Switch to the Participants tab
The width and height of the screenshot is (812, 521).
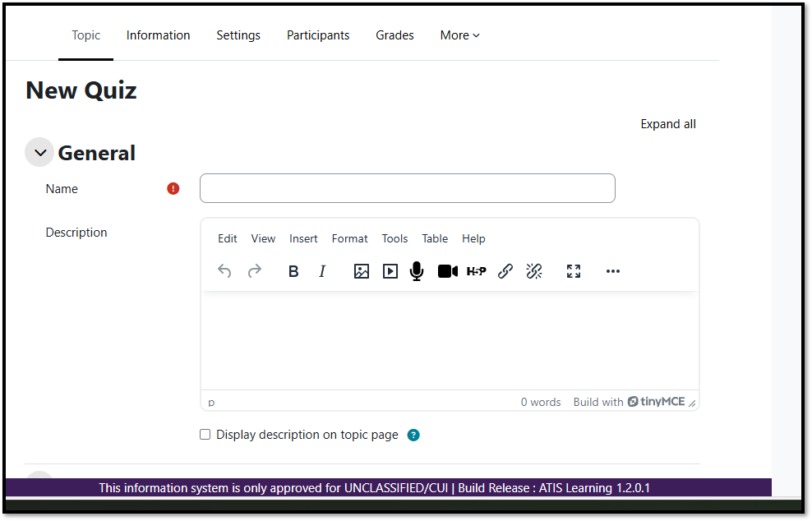(318, 35)
